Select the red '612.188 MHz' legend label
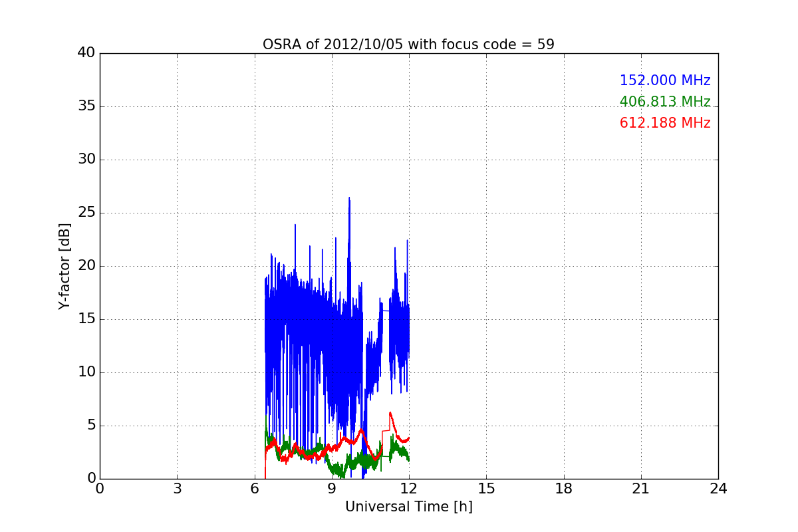The height and width of the screenshot is (532, 798). click(x=665, y=123)
